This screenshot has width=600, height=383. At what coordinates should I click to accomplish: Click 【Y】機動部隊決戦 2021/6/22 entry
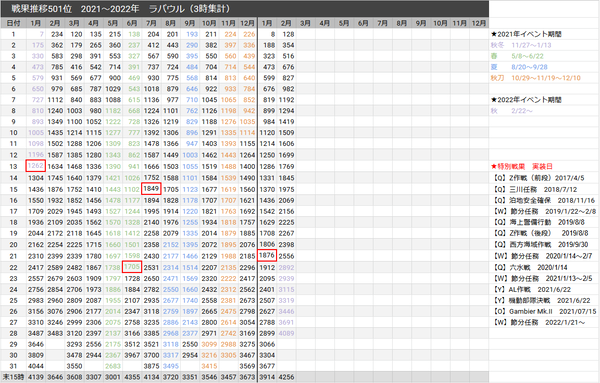coord(541,300)
